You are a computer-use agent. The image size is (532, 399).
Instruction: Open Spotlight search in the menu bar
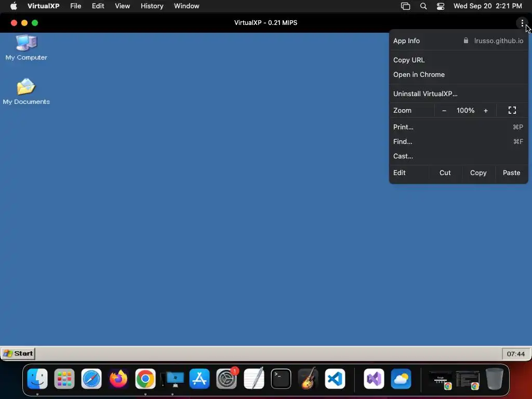(423, 6)
